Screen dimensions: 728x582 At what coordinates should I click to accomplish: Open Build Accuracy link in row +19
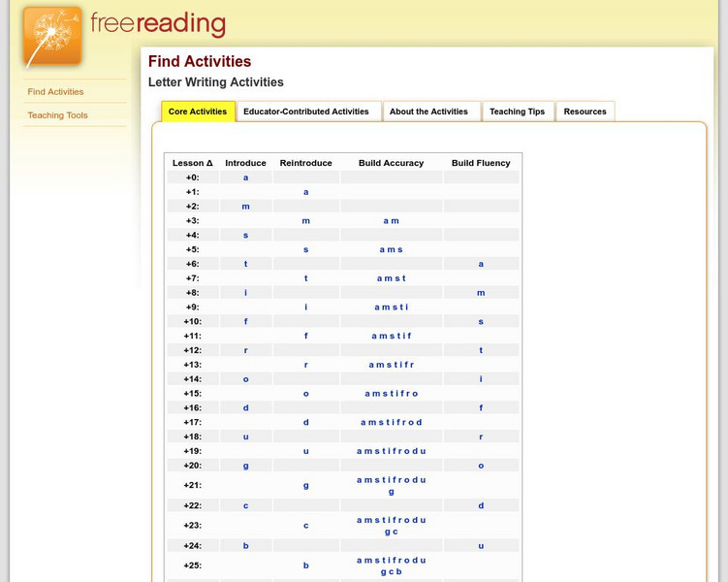click(392, 451)
